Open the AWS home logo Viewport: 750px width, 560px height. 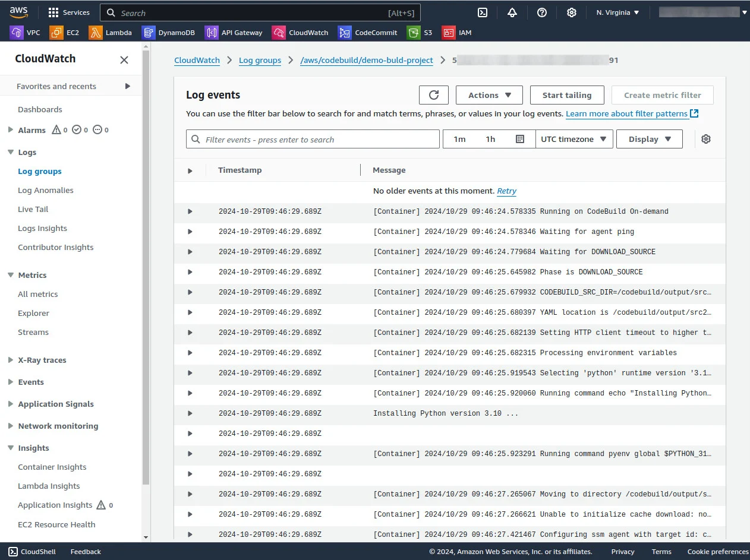click(19, 12)
